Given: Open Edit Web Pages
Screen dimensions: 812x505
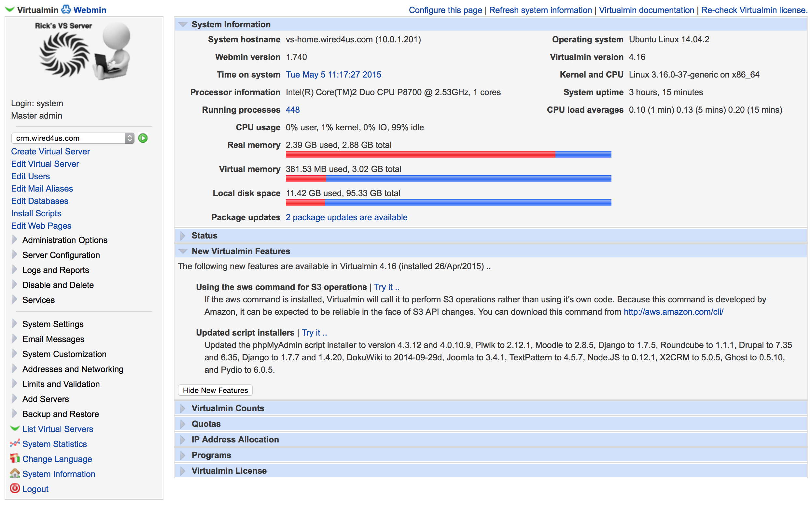Looking at the screenshot, I should (41, 226).
